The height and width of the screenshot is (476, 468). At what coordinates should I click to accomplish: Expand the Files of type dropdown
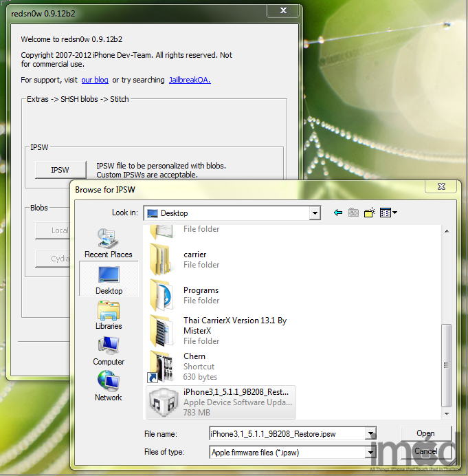370,453
